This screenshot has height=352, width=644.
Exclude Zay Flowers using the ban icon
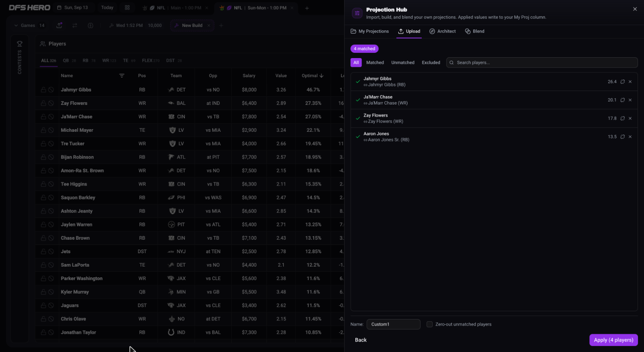(x=51, y=103)
